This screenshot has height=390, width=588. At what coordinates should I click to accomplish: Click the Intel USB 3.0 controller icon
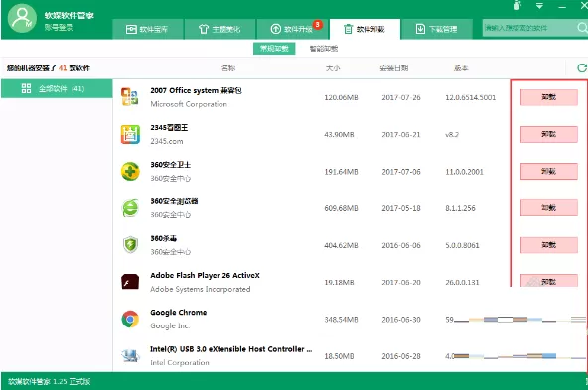tap(130, 355)
